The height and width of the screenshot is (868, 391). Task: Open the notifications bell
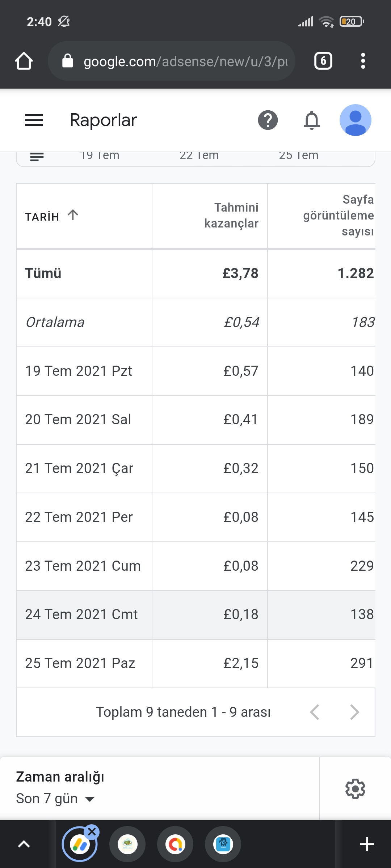[312, 120]
